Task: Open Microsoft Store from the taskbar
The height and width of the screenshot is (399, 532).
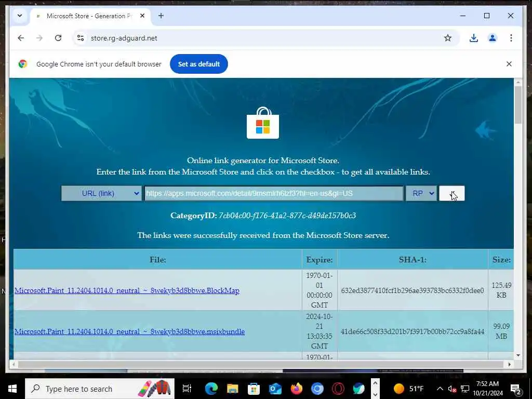Action: 254,389
